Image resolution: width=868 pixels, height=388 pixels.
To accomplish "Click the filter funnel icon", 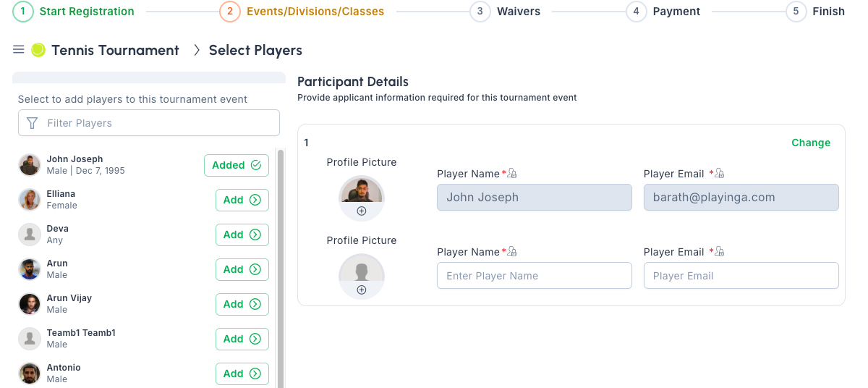I will point(32,123).
